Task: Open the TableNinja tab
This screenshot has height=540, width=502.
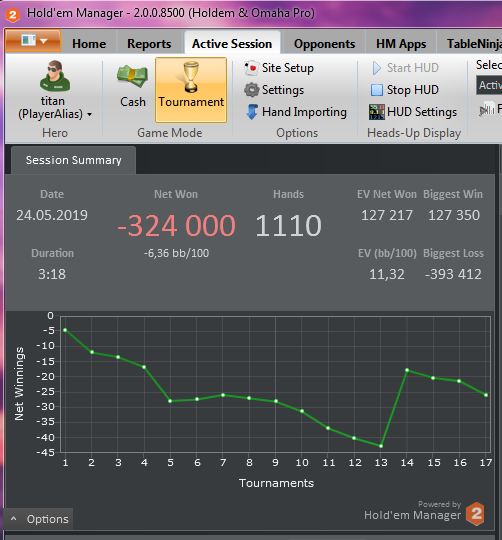Action: pos(474,44)
